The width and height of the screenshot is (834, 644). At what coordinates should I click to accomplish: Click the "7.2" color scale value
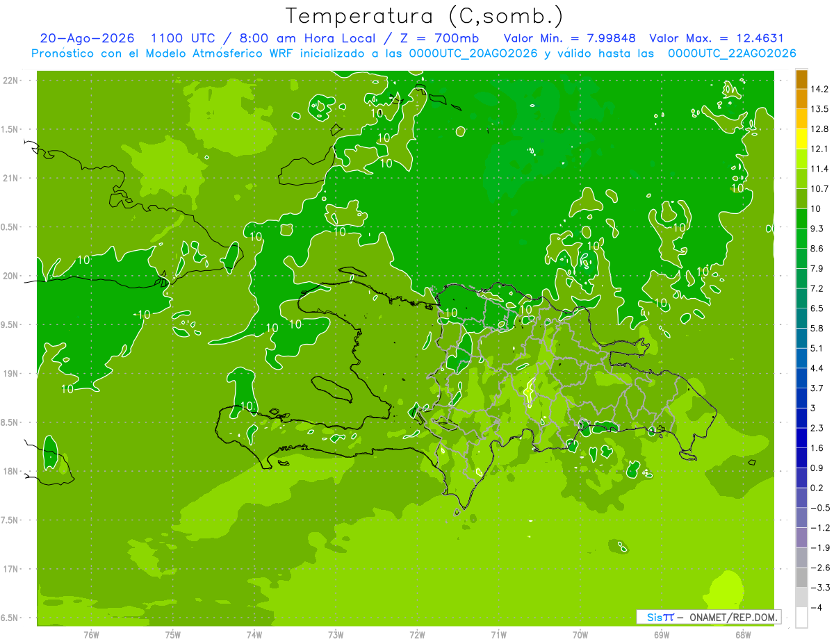click(817, 288)
